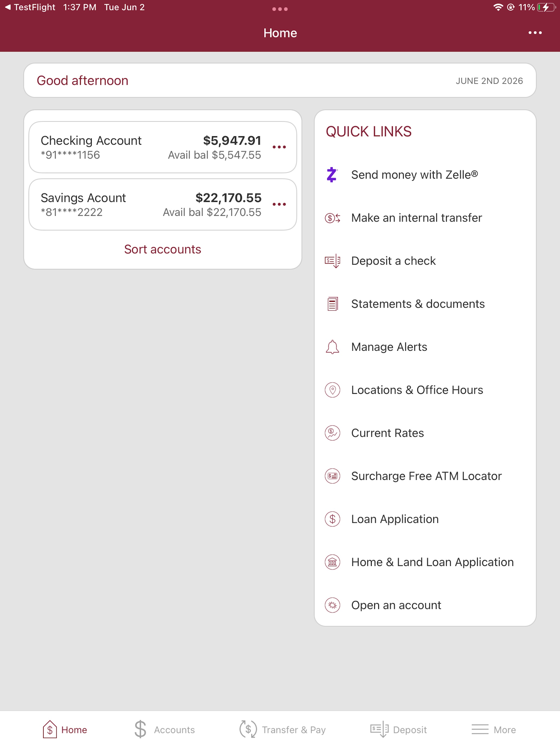Tap the Sort accounts link
This screenshot has width=560, height=747.
pos(163,249)
